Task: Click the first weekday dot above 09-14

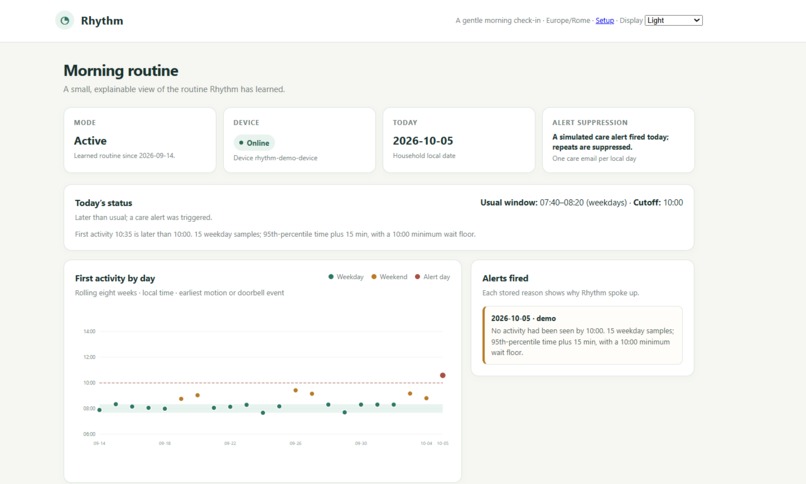Action: [x=99, y=410]
